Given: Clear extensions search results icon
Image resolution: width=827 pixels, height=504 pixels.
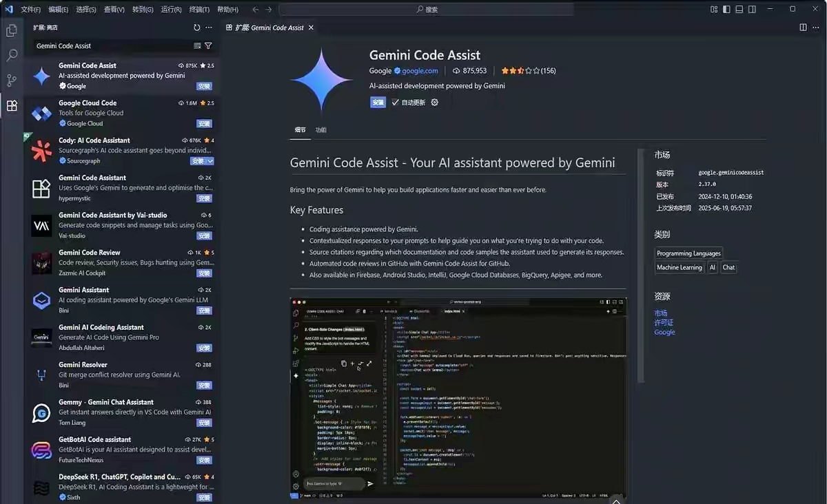Looking at the screenshot, I should pos(197,45).
